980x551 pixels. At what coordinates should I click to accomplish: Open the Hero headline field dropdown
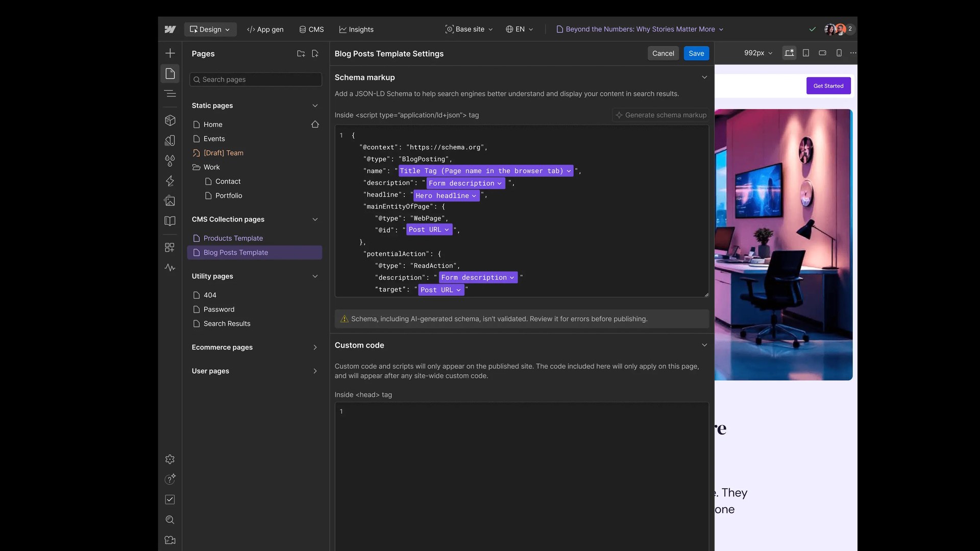446,195
